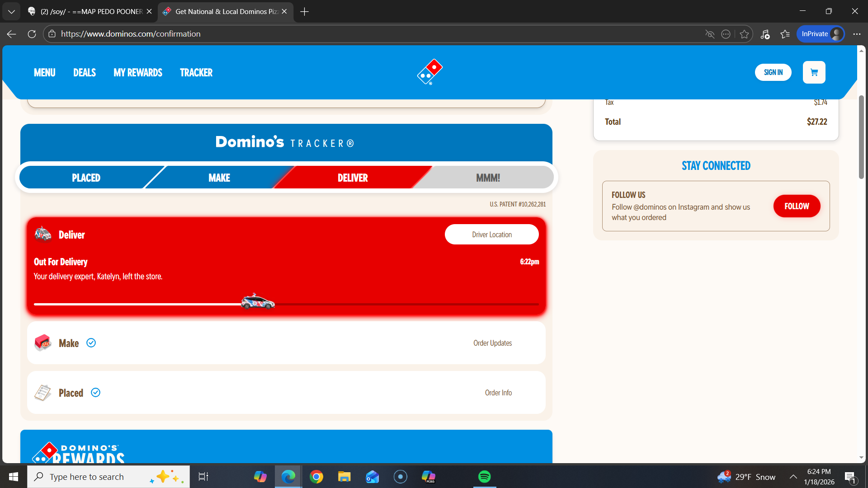Image resolution: width=868 pixels, height=488 pixels.
Task: Expand Order Info in Placed row
Action: [x=498, y=393]
